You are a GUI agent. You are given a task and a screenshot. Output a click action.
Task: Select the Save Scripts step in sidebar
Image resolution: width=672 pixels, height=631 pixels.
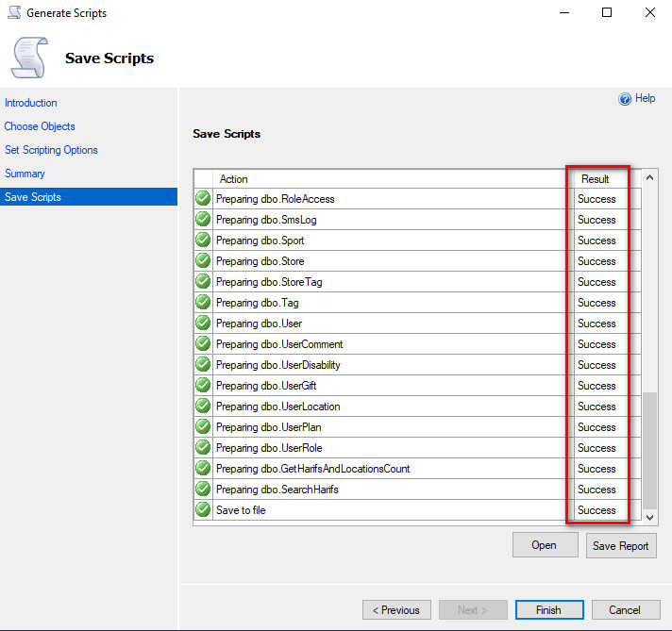point(89,196)
